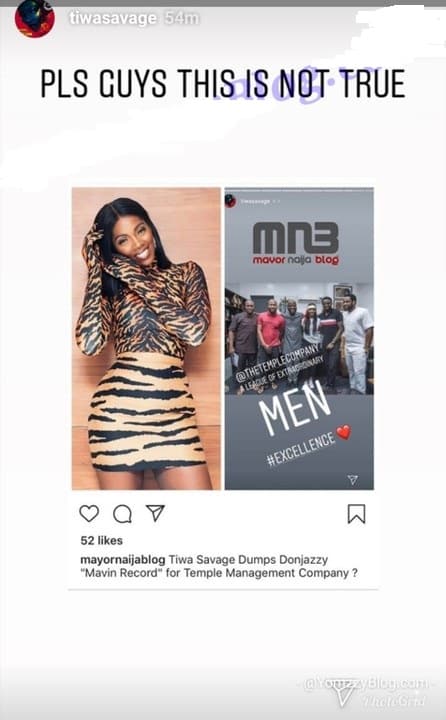Tap the small avatar inside the embedded story
446x720 pixels.
tap(230, 201)
